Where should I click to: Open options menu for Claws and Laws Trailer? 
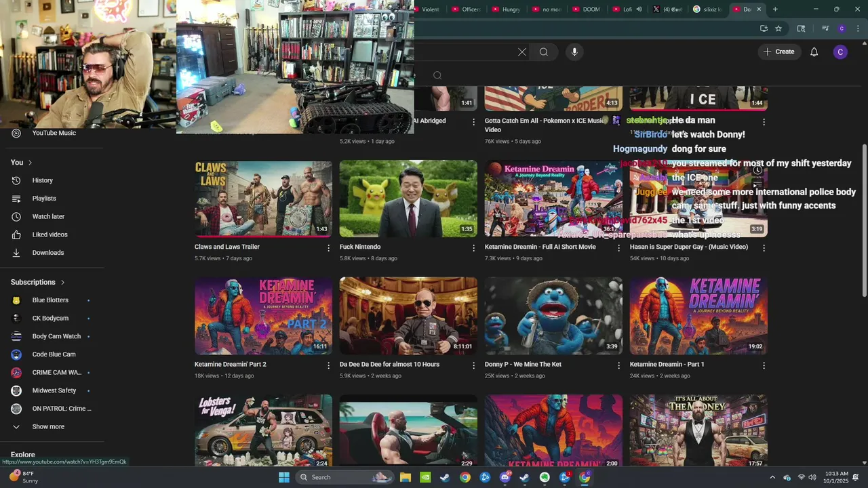click(328, 248)
